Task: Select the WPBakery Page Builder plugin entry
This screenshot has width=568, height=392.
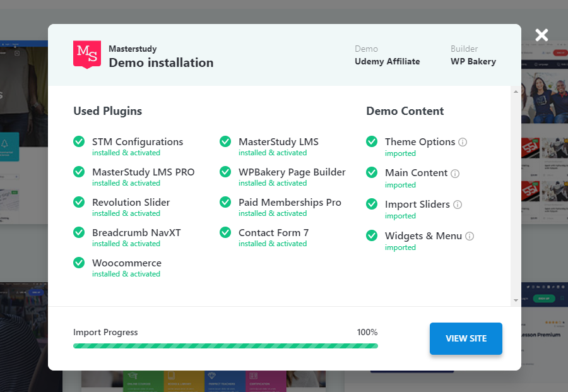Action: click(x=292, y=172)
